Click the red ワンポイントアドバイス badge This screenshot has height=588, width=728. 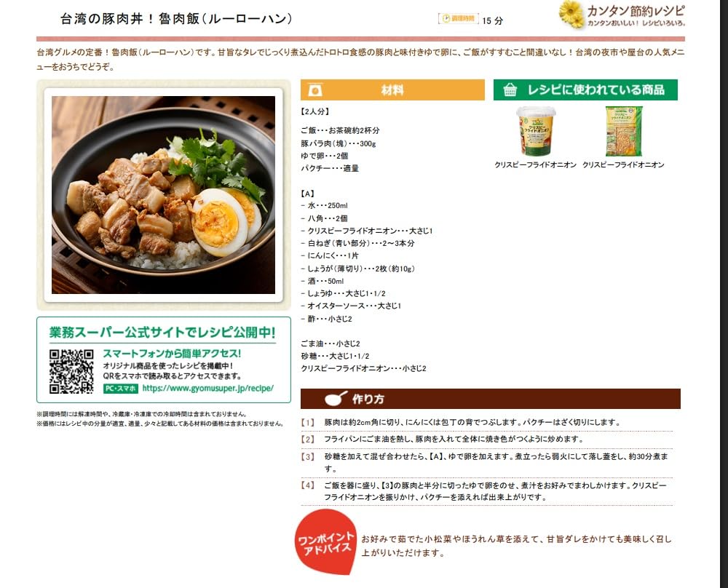(326, 542)
